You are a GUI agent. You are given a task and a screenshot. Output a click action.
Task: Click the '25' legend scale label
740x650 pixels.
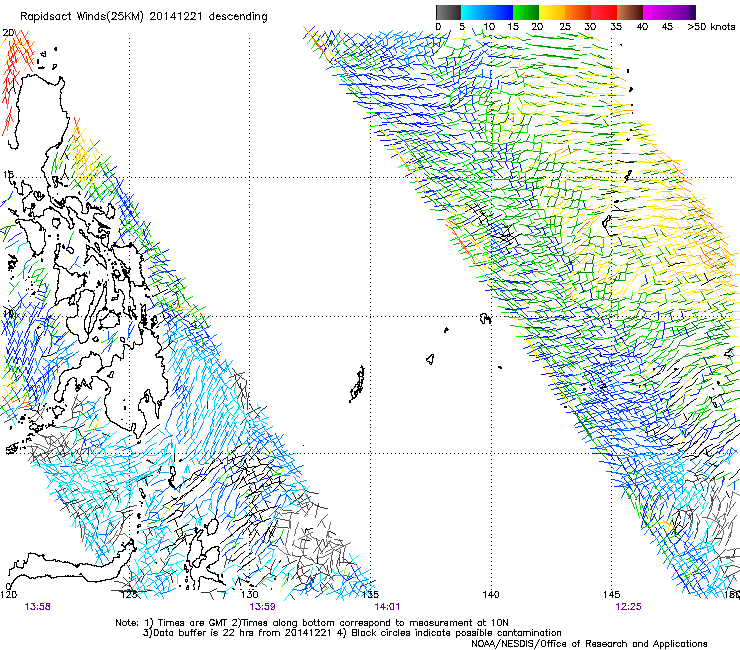(x=564, y=27)
